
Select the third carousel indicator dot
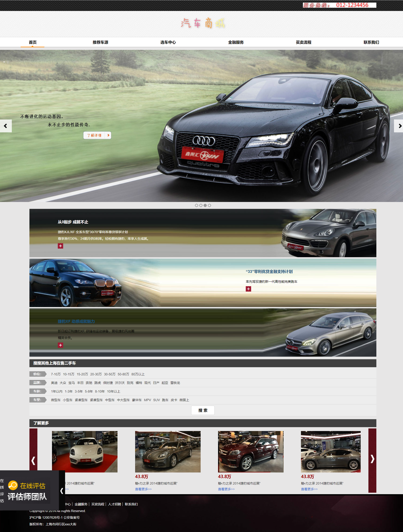click(205, 205)
